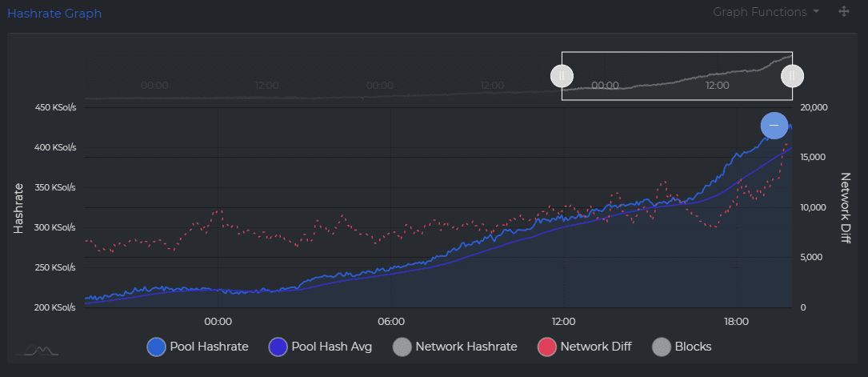Screen dimensions: 868x377
Task: Toggle the Pool Hash Avg legend series
Action: coord(320,347)
